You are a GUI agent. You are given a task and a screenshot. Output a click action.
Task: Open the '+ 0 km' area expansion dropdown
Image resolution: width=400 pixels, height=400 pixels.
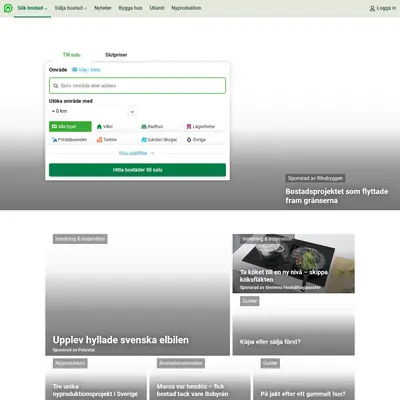pyautogui.click(x=93, y=111)
